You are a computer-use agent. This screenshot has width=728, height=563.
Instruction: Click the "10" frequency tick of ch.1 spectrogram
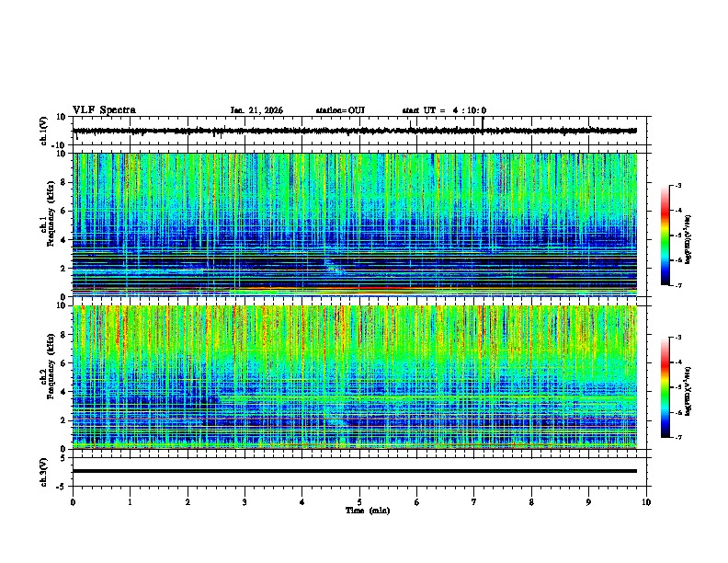62,154
